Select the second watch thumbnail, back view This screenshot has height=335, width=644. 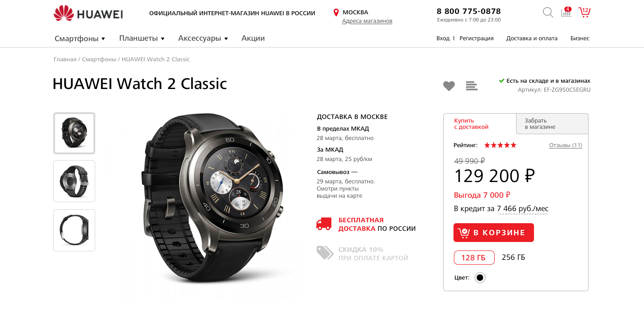[74, 181]
